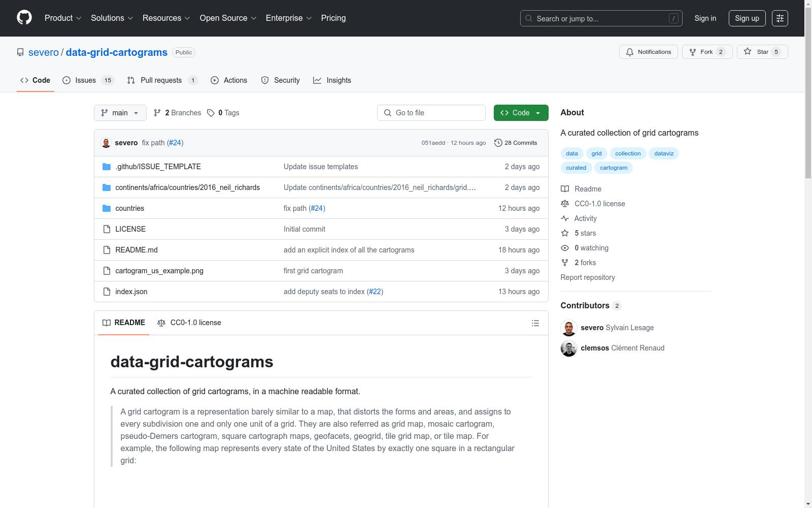Click the fork icon in Fork button
The height and width of the screenshot is (508, 812).
click(693, 52)
